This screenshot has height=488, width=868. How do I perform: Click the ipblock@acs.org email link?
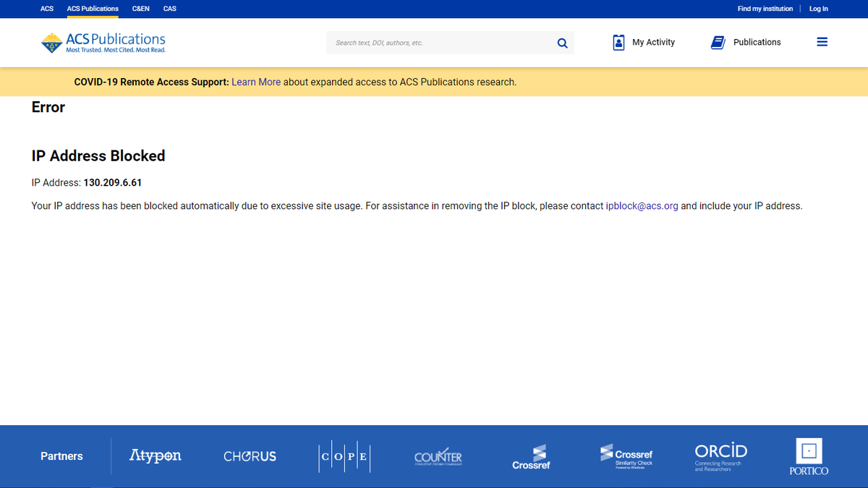[x=642, y=206]
